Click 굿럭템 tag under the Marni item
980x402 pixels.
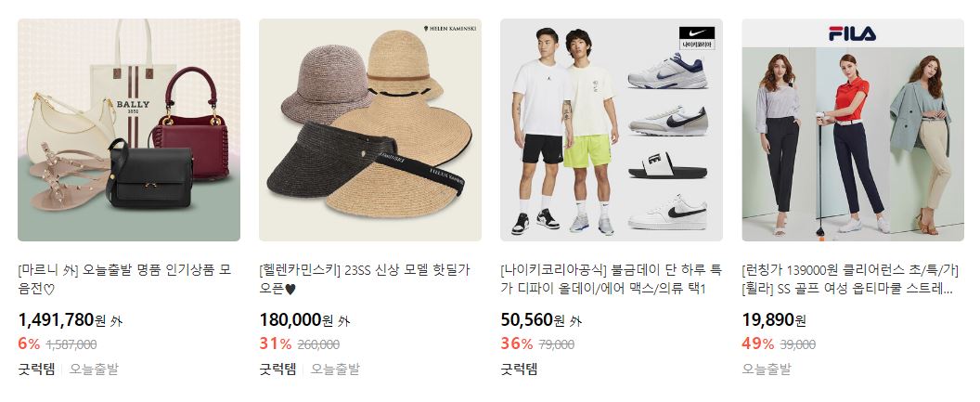[36, 369]
